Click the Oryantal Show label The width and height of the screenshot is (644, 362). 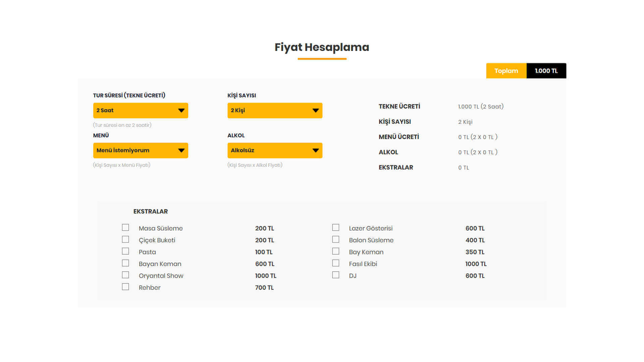161,276
